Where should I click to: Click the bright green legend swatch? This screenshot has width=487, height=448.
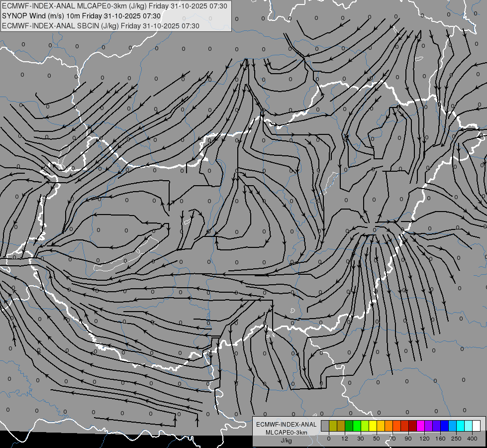(x=357, y=426)
